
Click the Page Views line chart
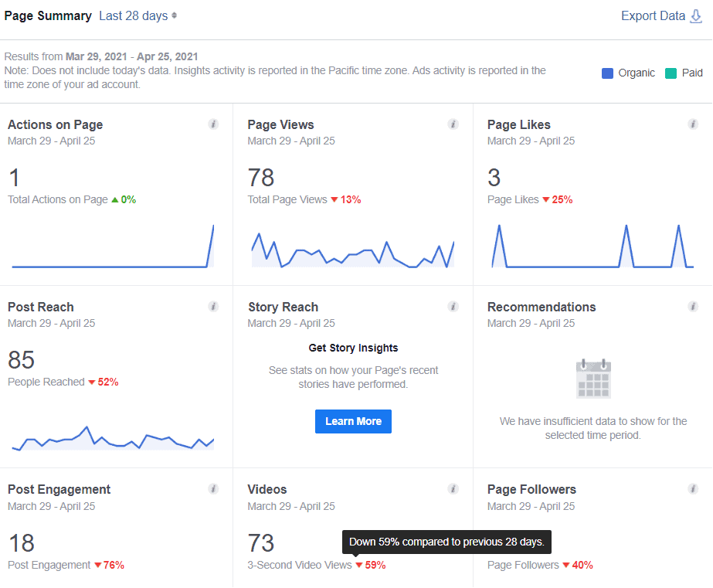point(352,251)
